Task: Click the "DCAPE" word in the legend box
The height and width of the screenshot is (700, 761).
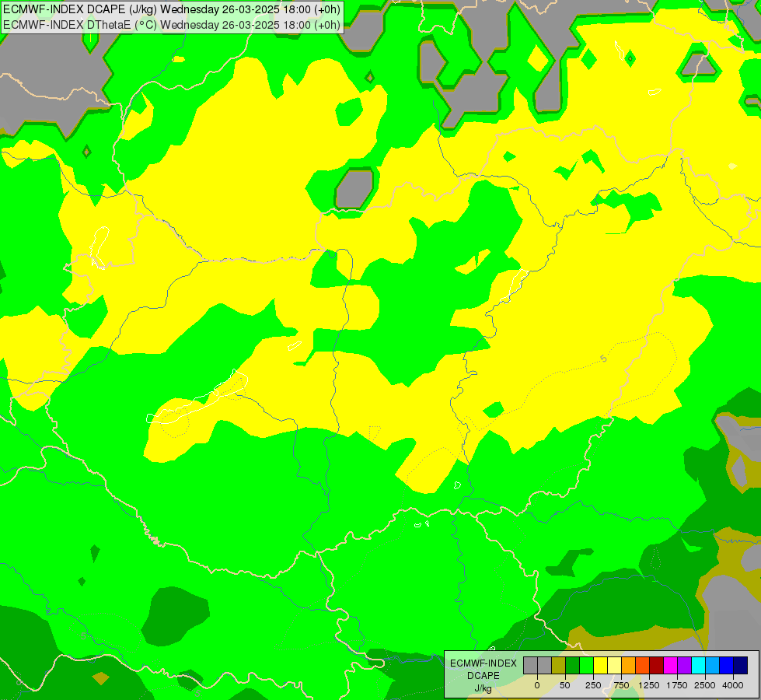Action: pos(483,676)
